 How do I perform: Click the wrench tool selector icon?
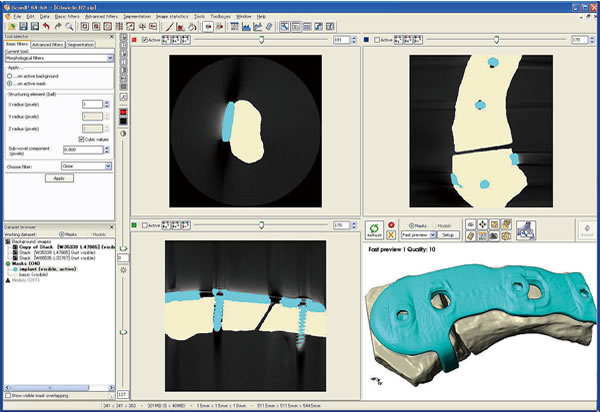coord(284,26)
